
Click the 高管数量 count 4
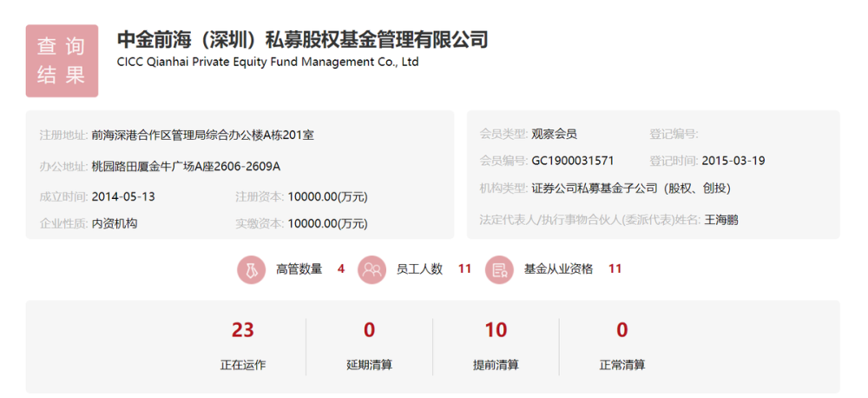[341, 269]
